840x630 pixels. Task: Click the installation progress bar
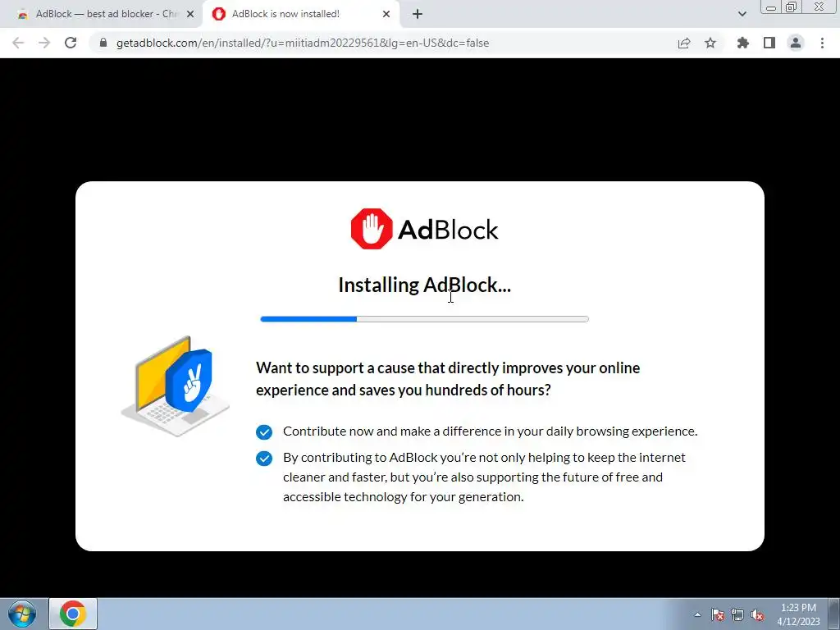coord(424,319)
